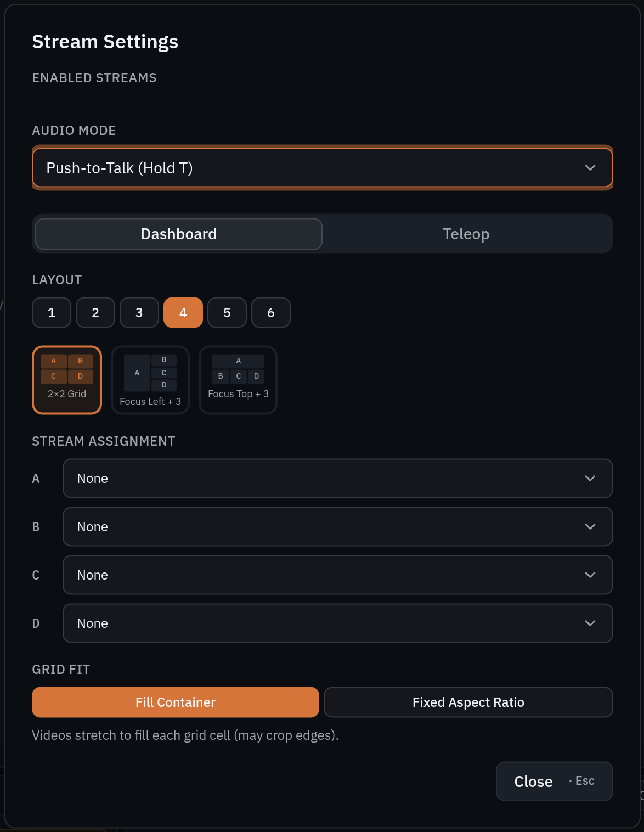The image size is (644, 832).
Task: Set layout stream count to 6
Action: tap(271, 313)
